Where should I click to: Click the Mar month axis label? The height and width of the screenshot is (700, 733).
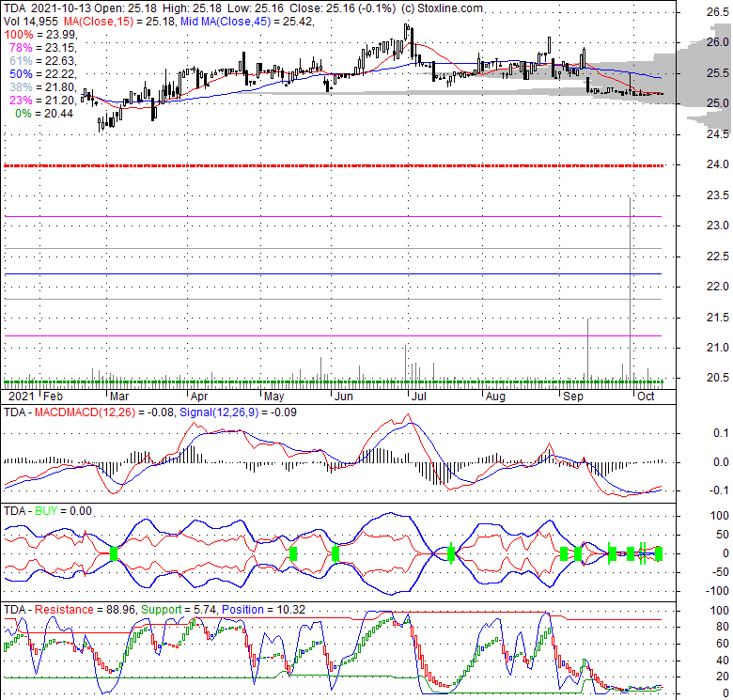click(119, 397)
